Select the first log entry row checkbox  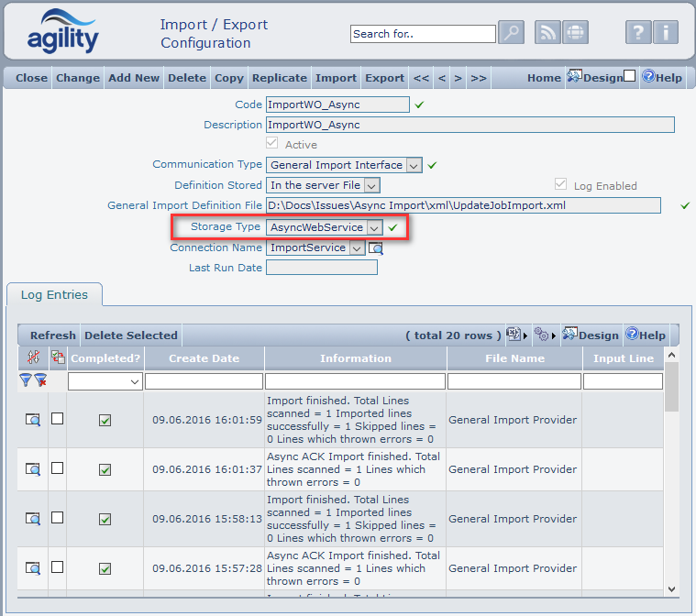pyautogui.click(x=57, y=419)
